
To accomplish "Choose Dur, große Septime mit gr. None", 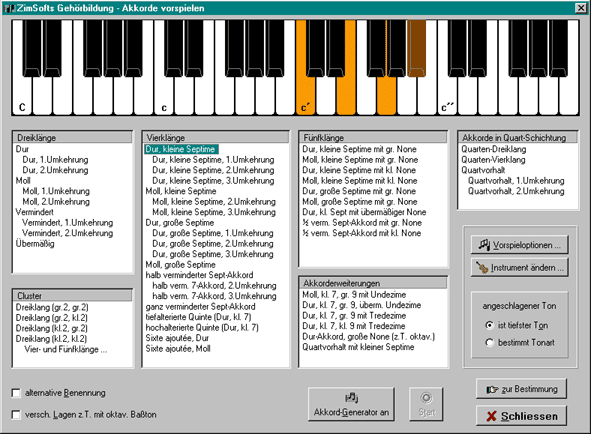I will point(359,191).
